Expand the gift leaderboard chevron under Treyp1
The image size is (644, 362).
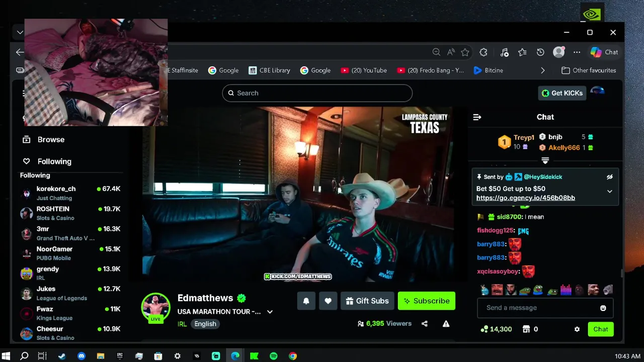pos(545,160)
